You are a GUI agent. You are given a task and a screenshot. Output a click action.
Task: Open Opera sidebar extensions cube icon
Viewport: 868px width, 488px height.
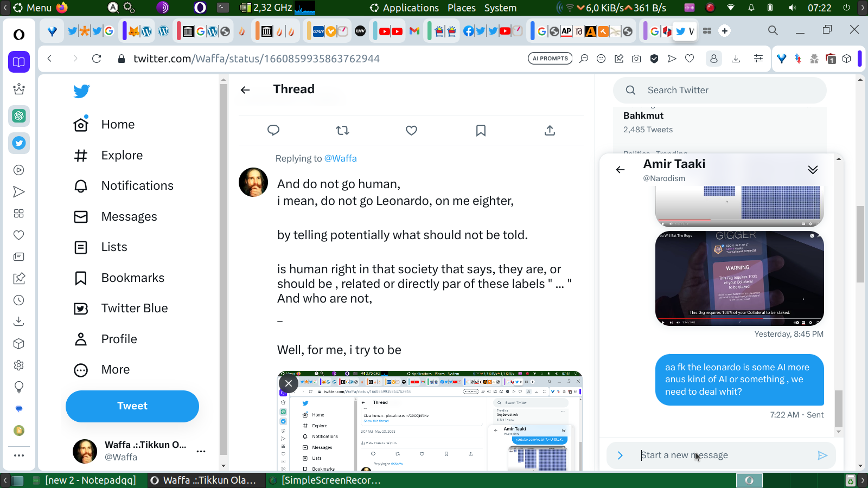19,344
